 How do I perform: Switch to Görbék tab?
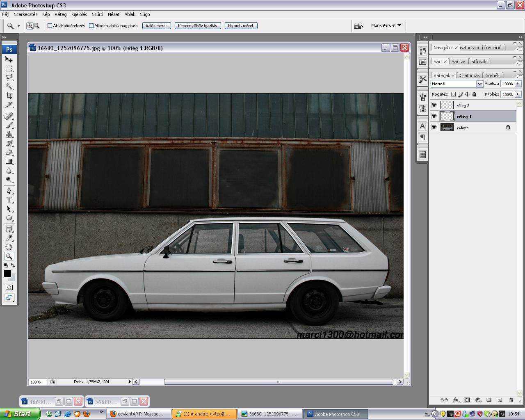tap(492, 75)
